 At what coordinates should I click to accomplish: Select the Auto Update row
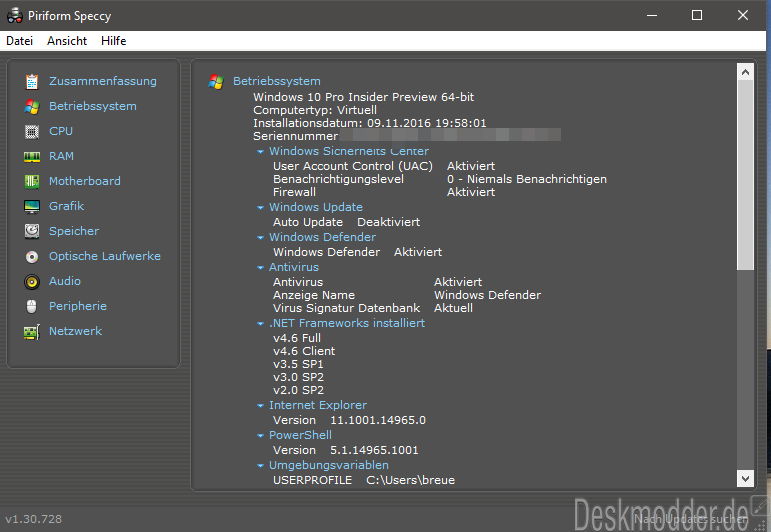tap(347, 222)
